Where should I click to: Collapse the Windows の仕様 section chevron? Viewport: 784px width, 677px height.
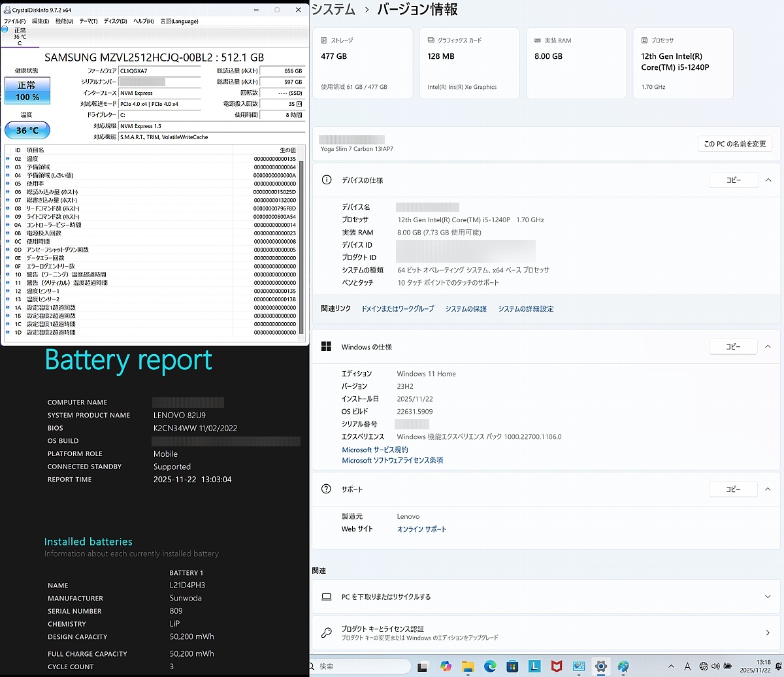click(768, 346)
